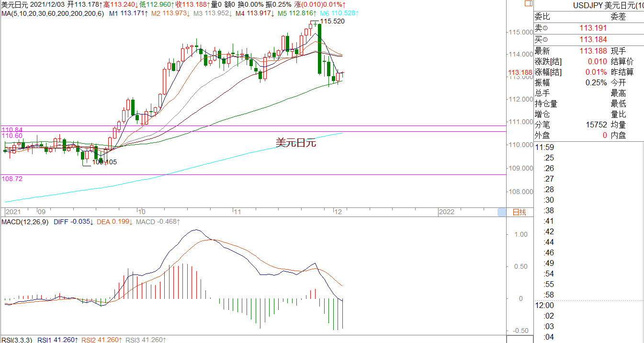Click the RSI(3,3,3) indicator label
644x343 pixels.
(x=17, y=340)
